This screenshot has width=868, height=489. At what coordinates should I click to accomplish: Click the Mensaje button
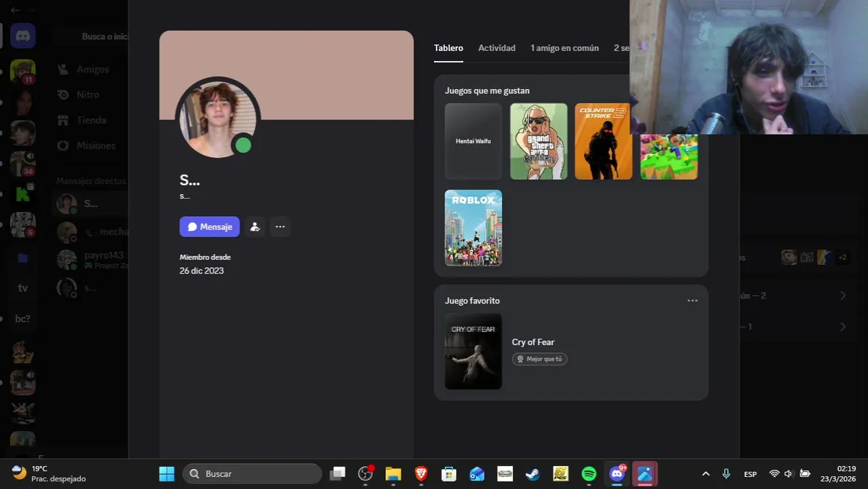point(210,227)
